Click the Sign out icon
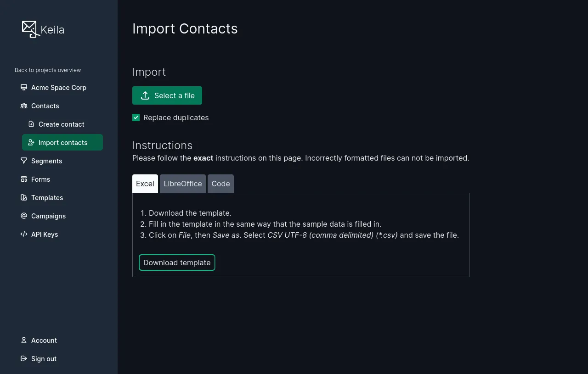The width and height of the screenshot is (588, 374). pos(23,358)
